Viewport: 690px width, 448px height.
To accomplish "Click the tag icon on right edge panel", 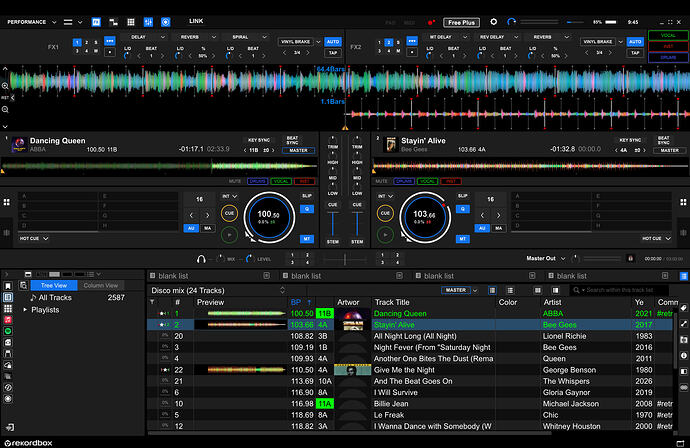I will (683, 308).
